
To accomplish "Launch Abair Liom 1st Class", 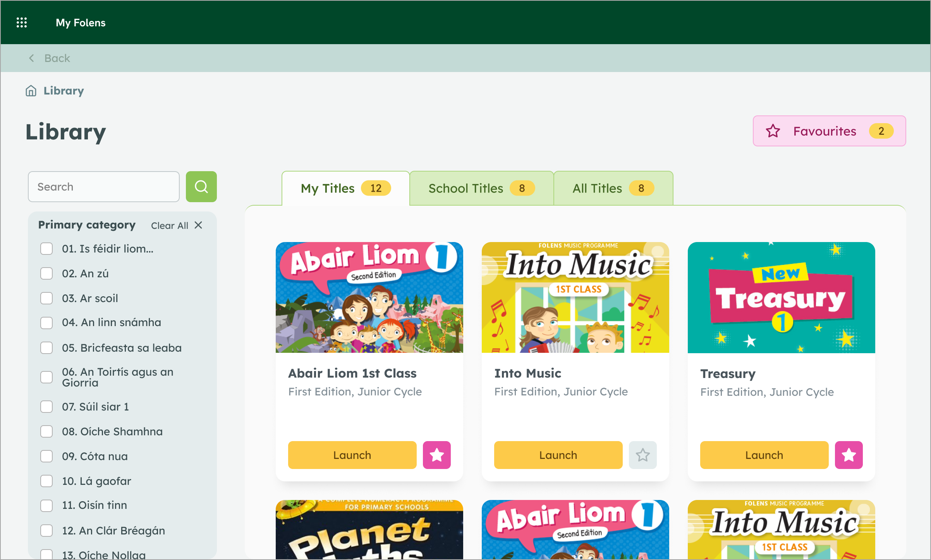I will pos(352,455).
